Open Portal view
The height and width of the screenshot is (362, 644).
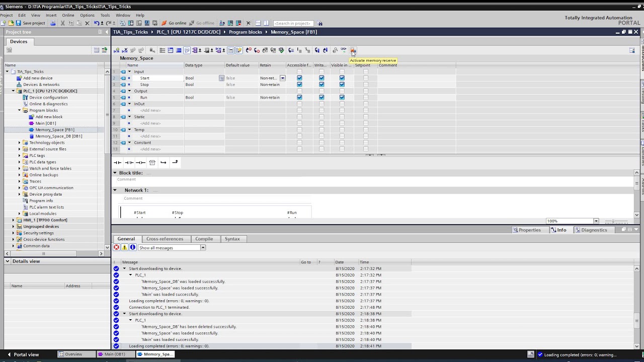23,354
